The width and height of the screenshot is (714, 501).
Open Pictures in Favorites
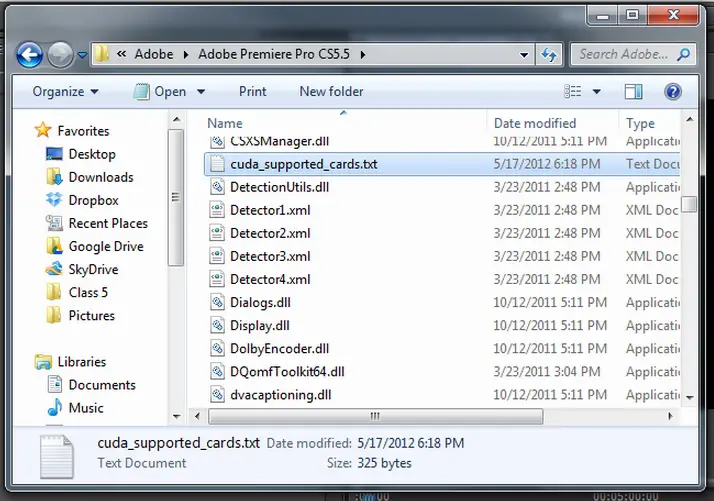pyautogui.click(x=92, y=316)
